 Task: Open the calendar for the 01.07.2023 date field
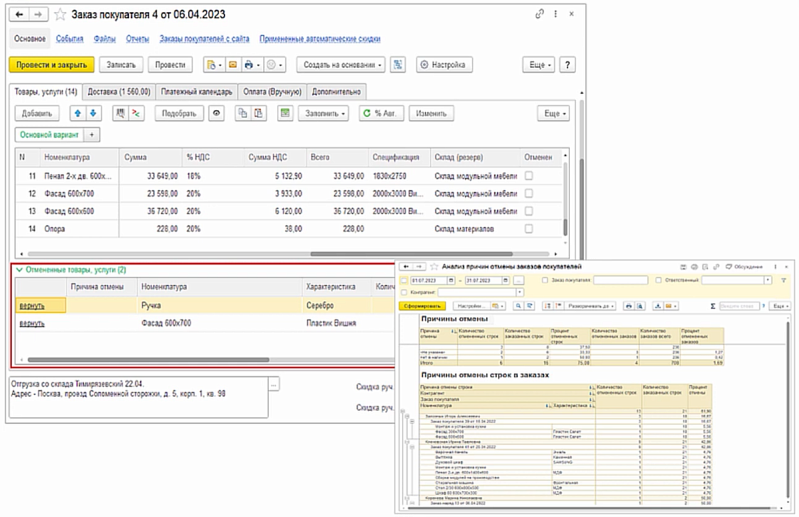pos(451,280)
